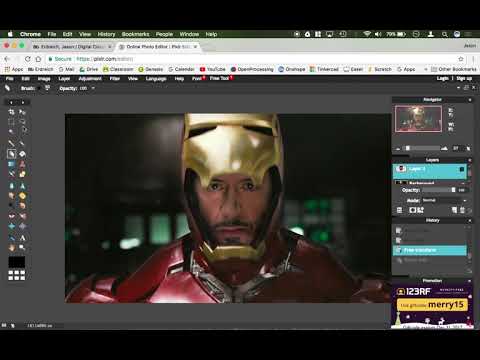The height and width of the screenshot is (360, 480).
Task: Select the Paint bucket tool
Action: point(22,154)
